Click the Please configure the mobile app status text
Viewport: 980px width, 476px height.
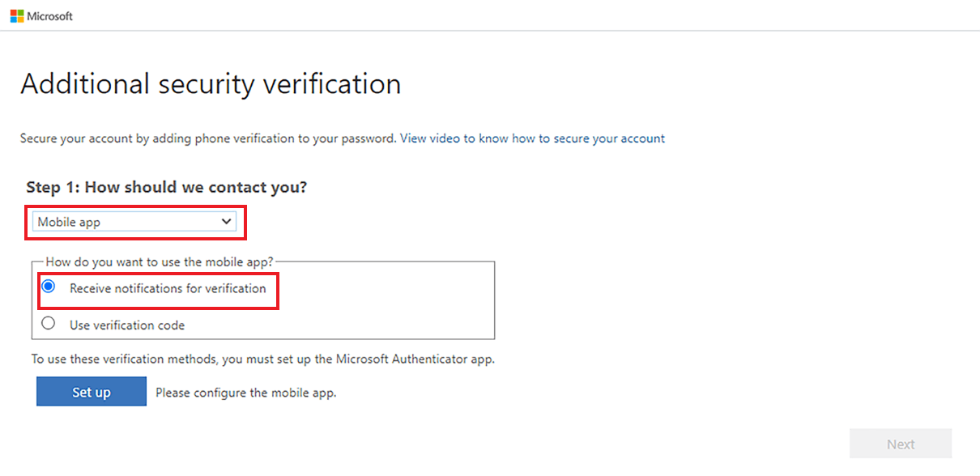[245, 393]
